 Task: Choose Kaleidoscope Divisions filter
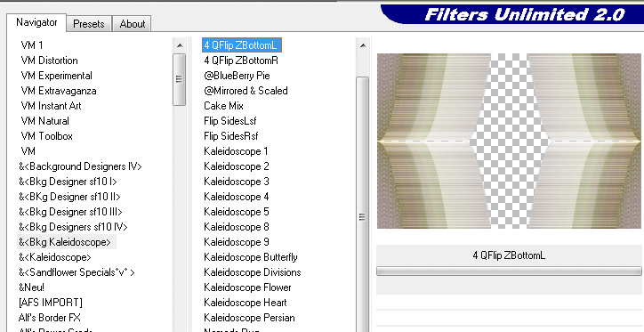coord(253,272)
